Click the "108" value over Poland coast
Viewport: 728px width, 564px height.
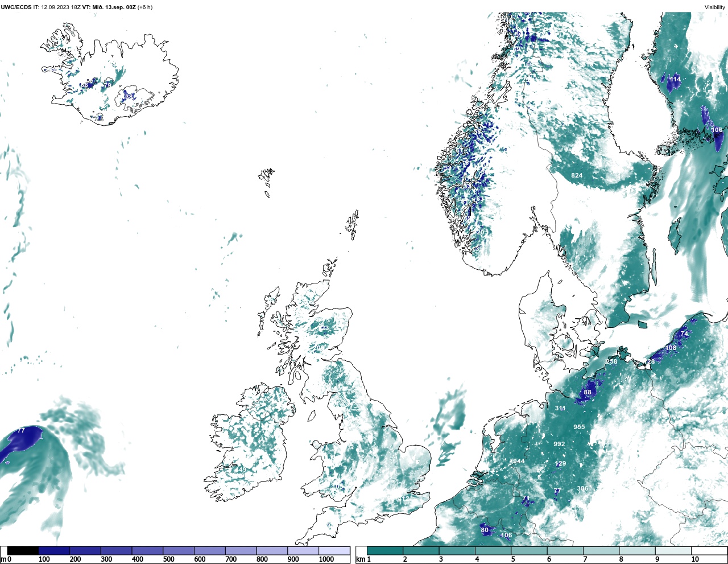click(671, 348)
